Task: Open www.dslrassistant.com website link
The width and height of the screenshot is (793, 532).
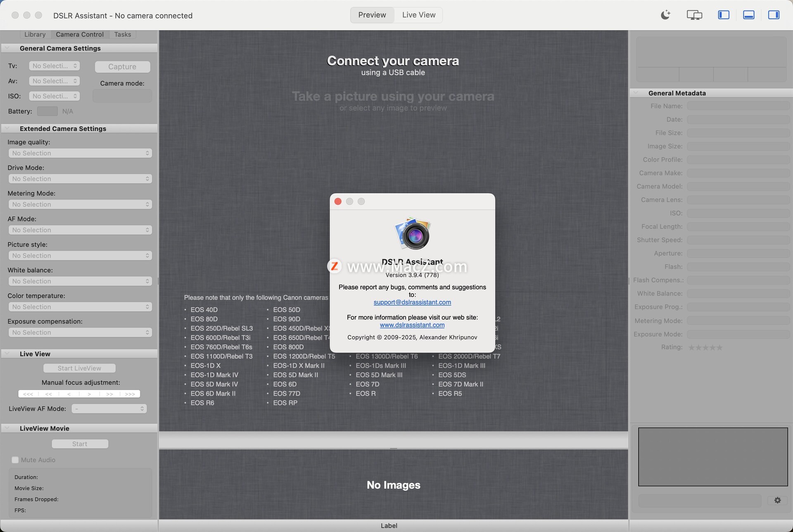Action: pyautogui.click(x=412, y=325)
